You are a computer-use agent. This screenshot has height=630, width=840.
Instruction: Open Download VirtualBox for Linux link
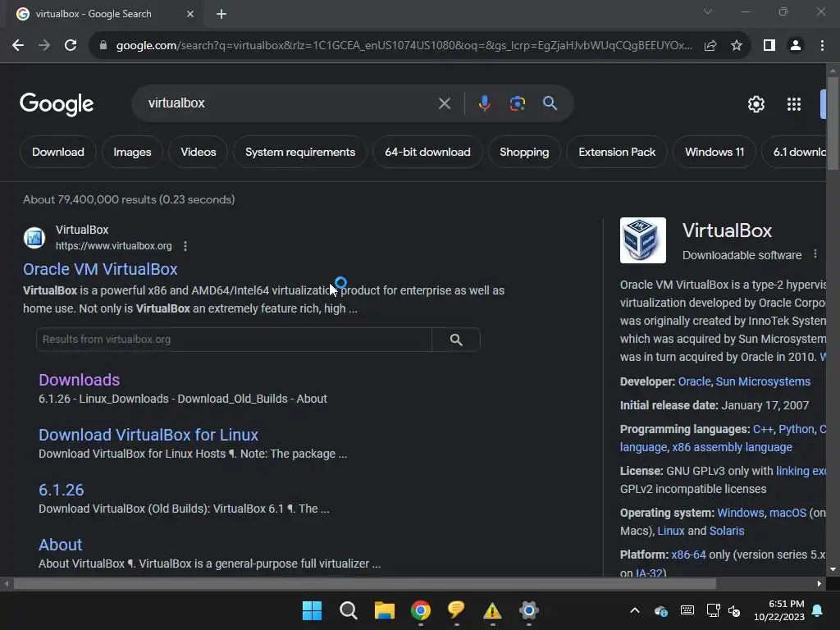click(x=148, y=435)
